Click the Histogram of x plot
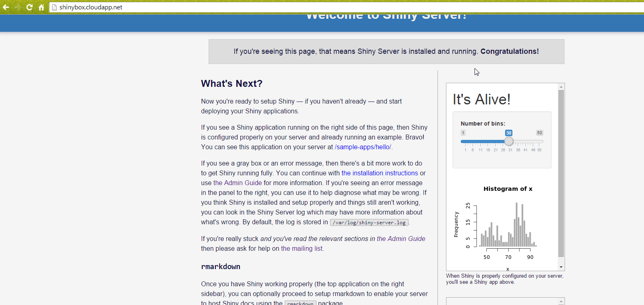This screenshot has height=305, width=644. (502, 225)
